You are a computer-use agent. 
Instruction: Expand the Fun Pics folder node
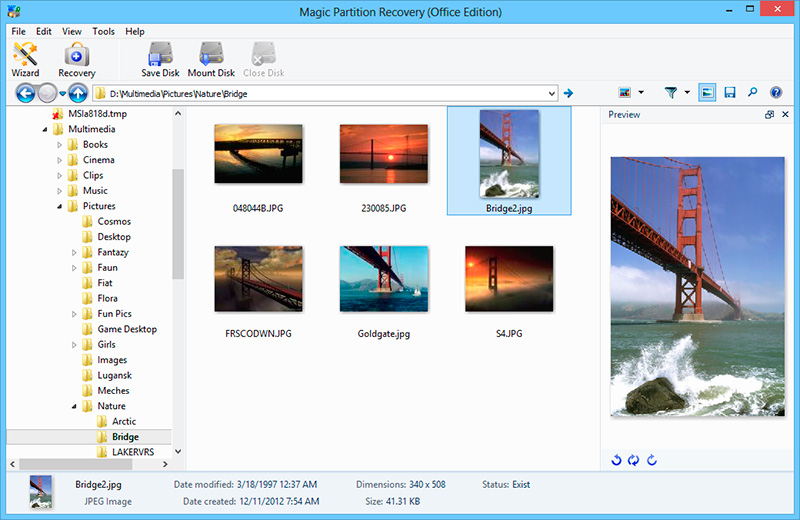[x=74, y=314]
